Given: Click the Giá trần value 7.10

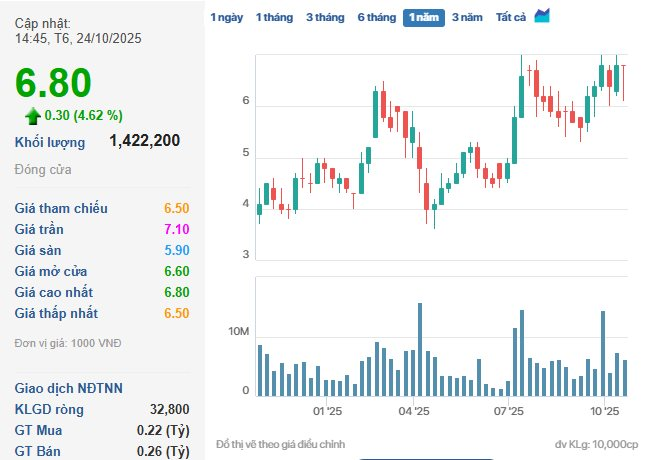Looking at the screenshot, I should (x=177, y=229).
